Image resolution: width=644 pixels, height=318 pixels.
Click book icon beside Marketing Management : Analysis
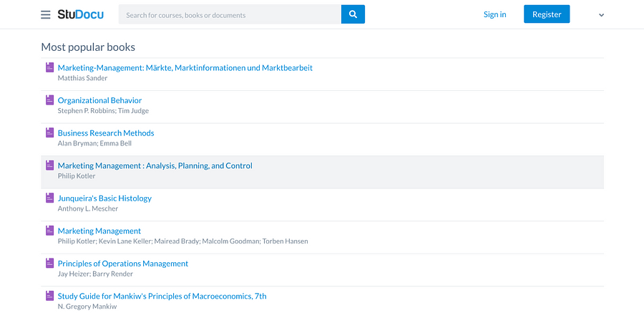[49, 165]
